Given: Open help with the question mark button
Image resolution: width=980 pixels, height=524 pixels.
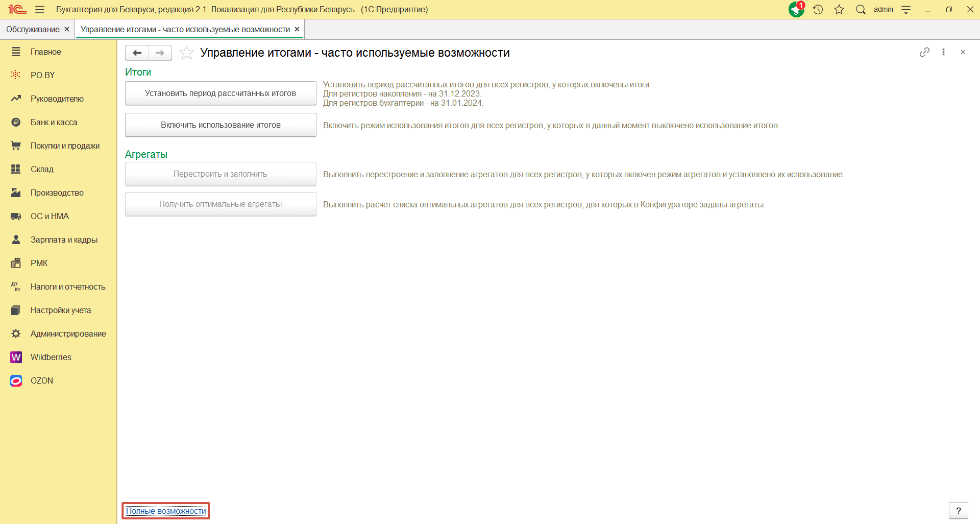Looking at the screenshot, I should 959,511.
